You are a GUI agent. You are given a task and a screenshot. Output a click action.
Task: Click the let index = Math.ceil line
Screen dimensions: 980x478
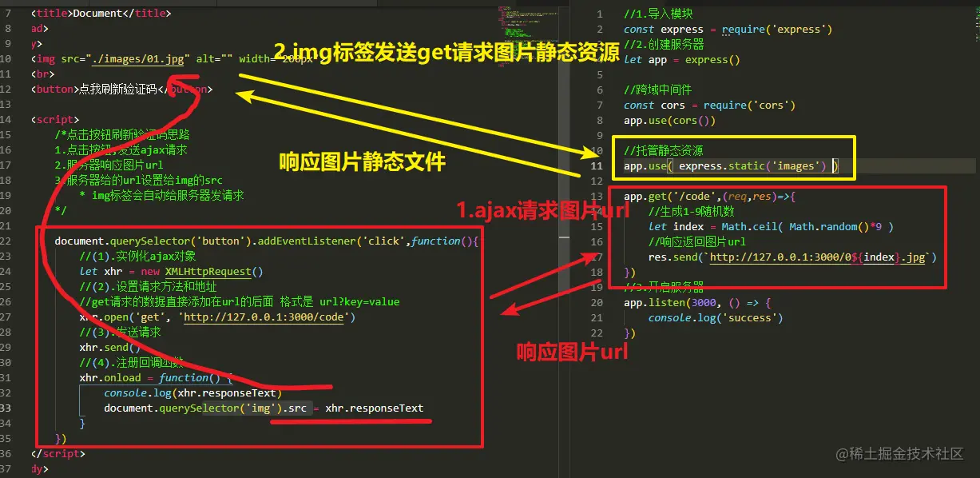771,226
